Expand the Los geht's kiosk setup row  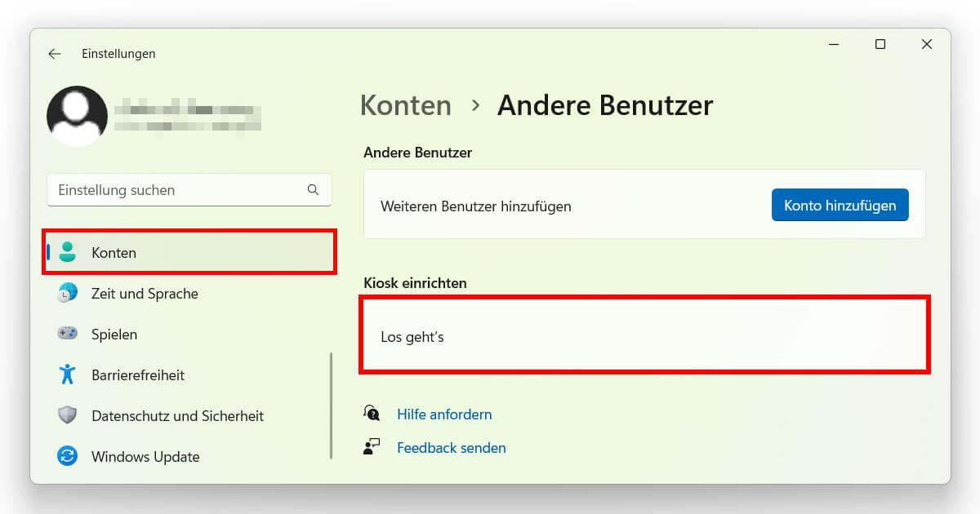pos(644,335)
